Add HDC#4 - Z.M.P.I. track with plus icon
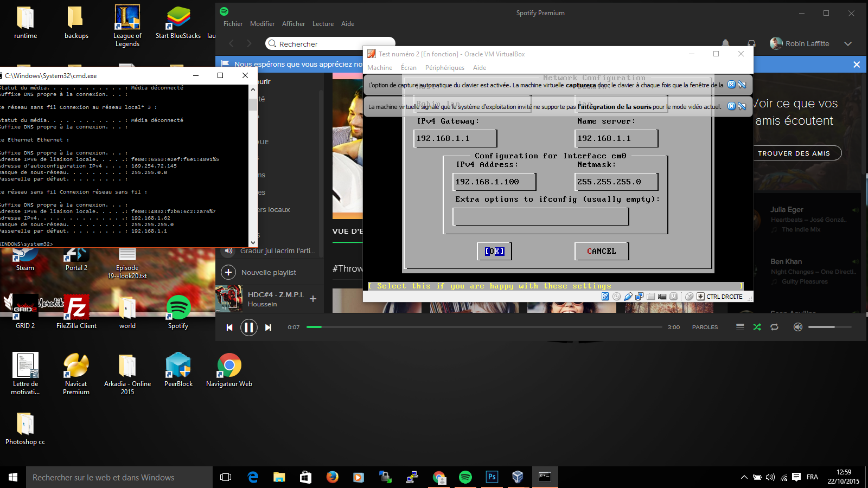The width and height of the screenshot is (868, 488). click(313, 299)
